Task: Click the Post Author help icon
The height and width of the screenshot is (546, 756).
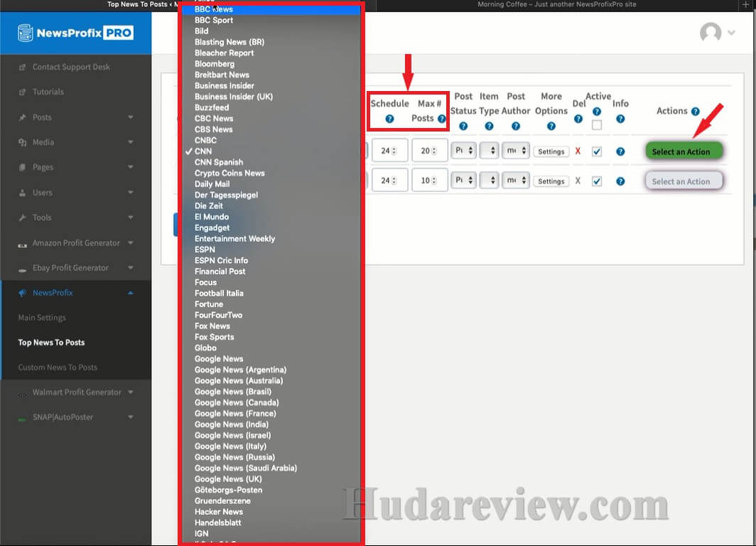Action: coord(516,127)
